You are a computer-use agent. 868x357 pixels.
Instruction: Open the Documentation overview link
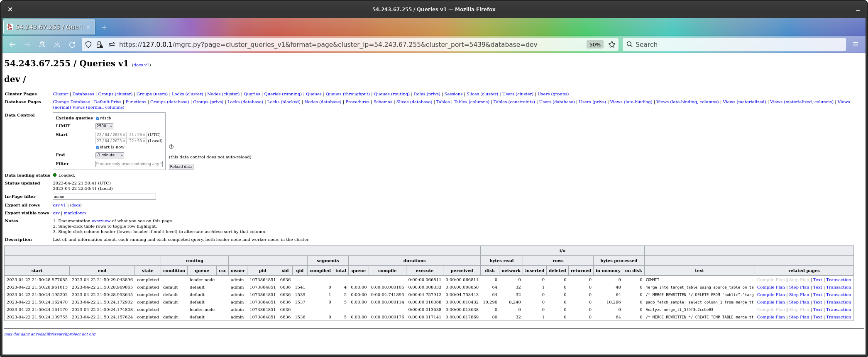(x=101, y=221)
